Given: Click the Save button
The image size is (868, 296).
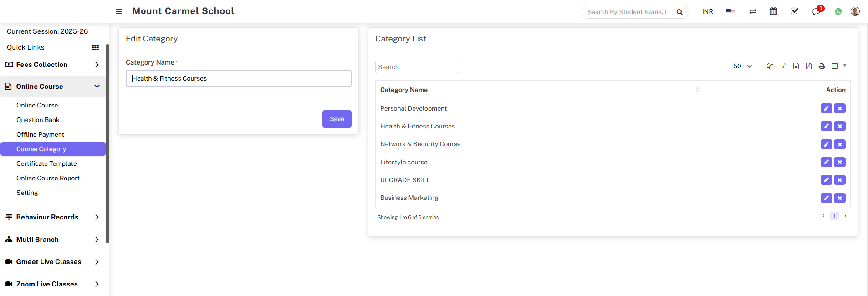Looking at the screenshot, I should [x=337, y=119].
